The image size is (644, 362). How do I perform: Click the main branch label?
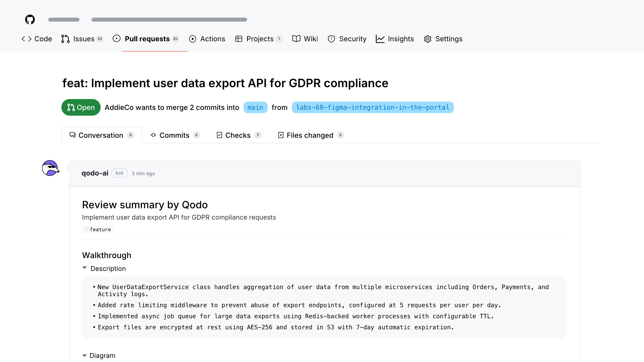click(x=255, y=107)
